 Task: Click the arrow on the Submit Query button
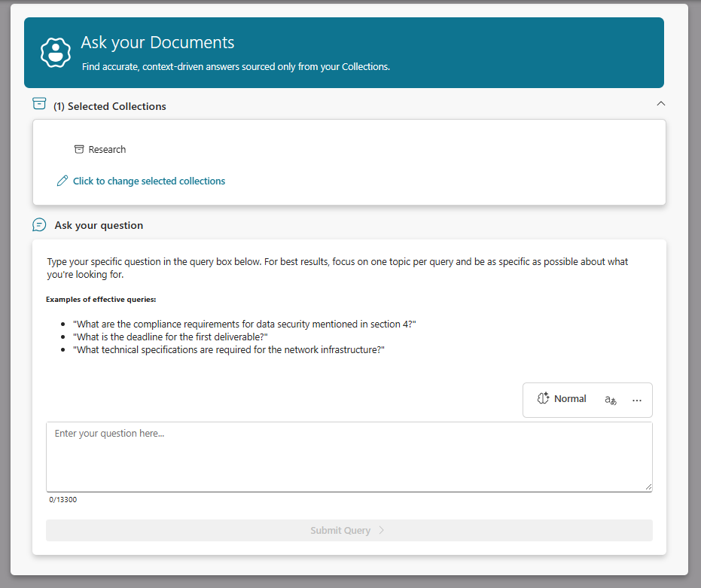382,530
